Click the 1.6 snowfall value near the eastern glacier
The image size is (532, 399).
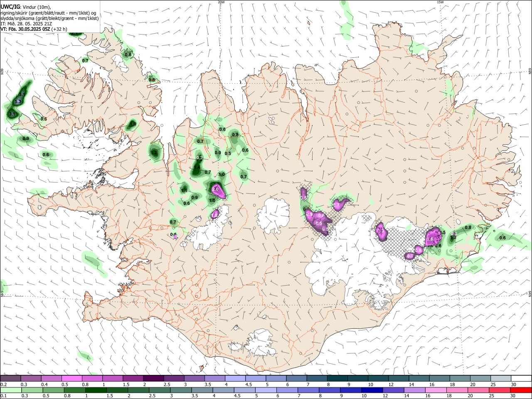pos(430,239)
